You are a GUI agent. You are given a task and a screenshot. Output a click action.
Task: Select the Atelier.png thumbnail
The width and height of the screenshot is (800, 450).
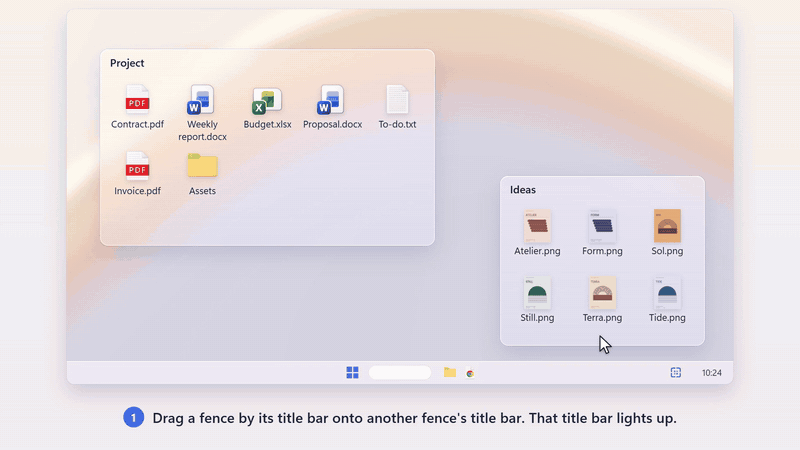pos(537,226)
